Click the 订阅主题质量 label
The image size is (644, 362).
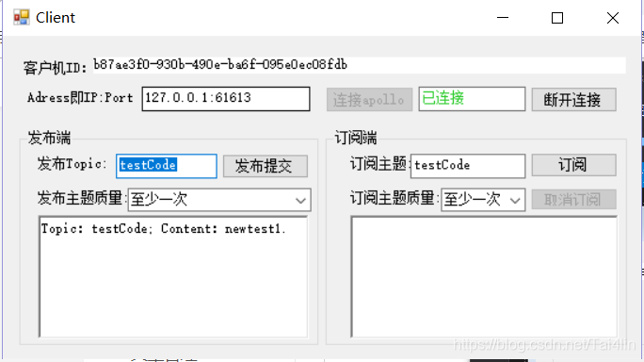(394, 198)
